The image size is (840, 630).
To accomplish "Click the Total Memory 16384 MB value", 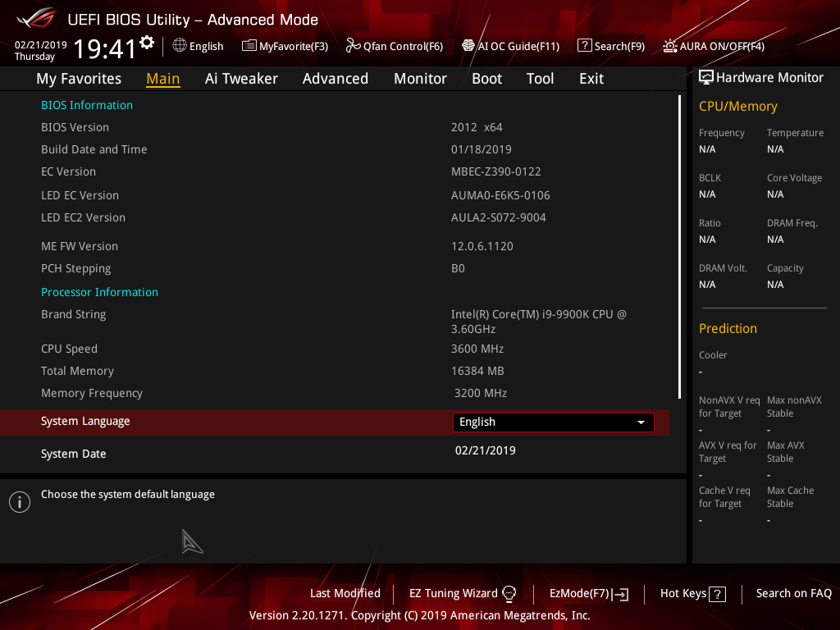I will (x=477, y=371).
